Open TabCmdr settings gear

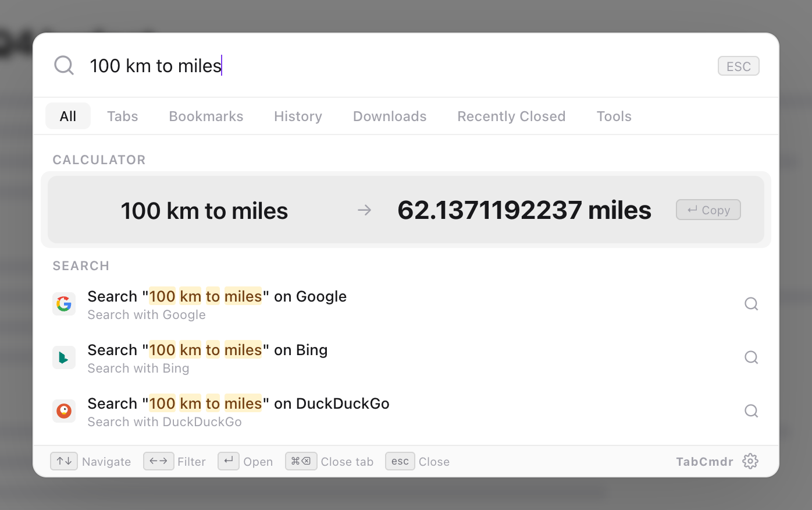(750, 461)
